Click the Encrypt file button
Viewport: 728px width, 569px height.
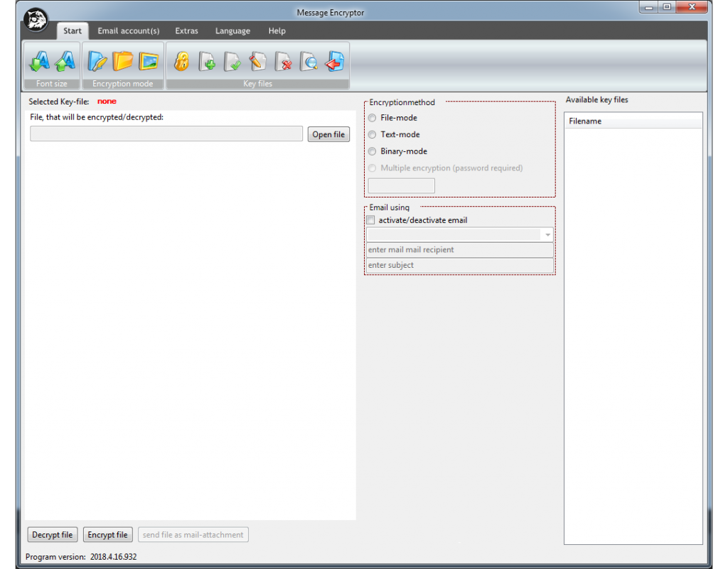[x=108, y=535]
